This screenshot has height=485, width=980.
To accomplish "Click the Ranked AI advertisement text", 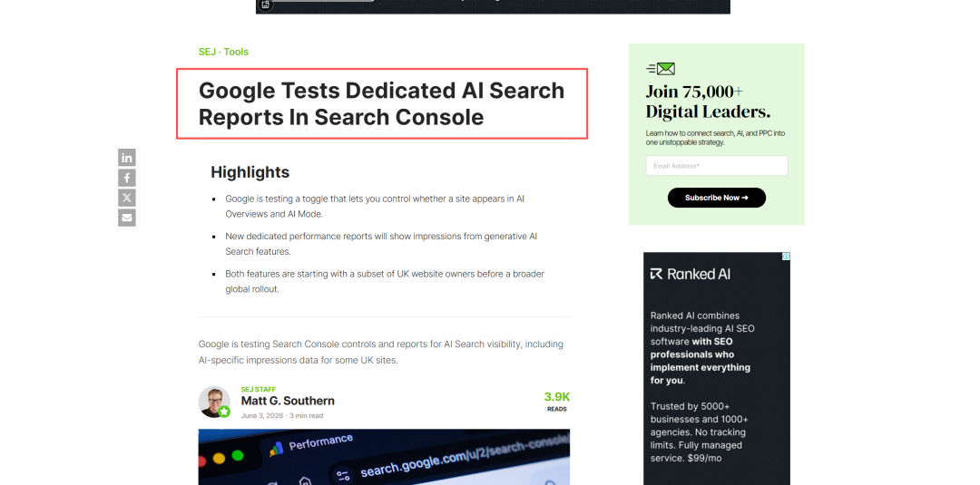I will [701, 387].
